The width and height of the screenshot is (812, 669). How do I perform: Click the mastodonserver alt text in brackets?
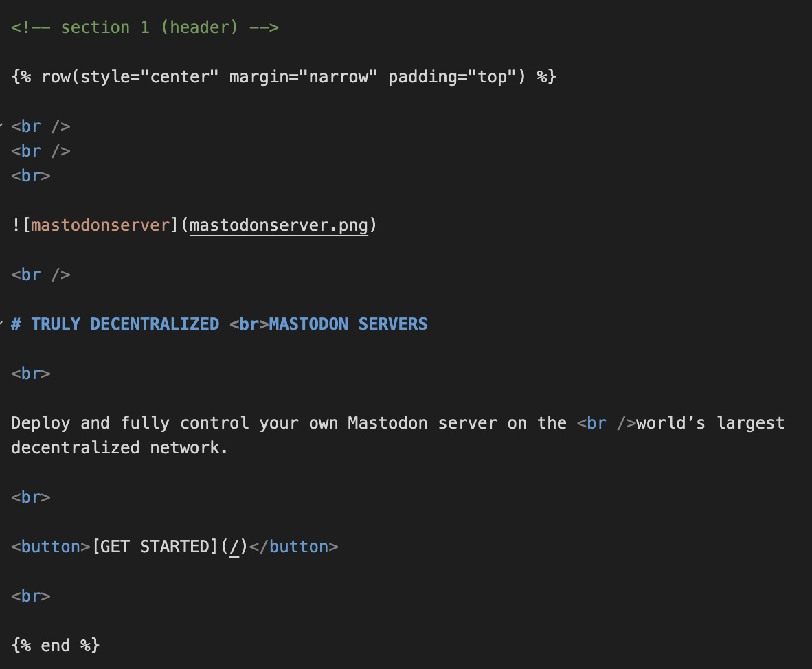[x=100, y=225]
